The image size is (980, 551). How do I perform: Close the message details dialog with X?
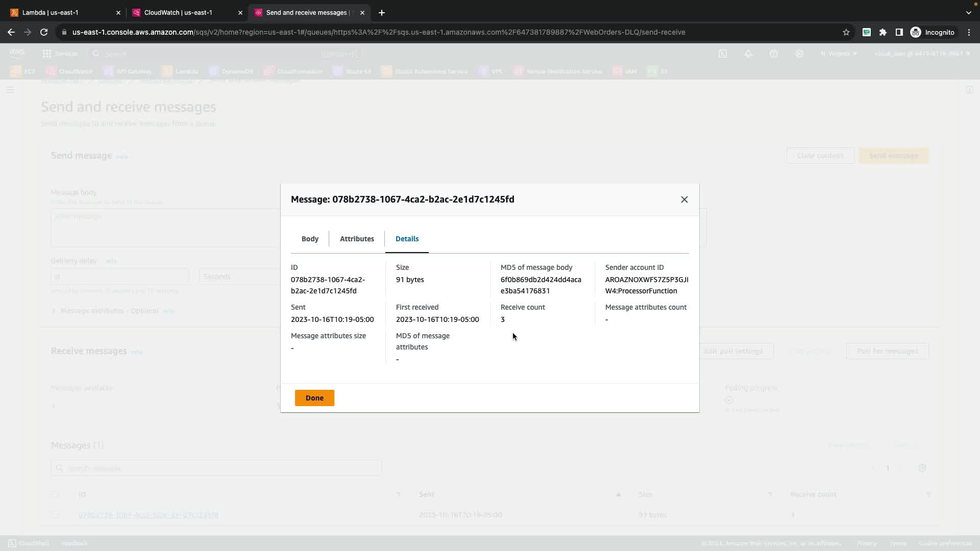click(x=684, y=199)
